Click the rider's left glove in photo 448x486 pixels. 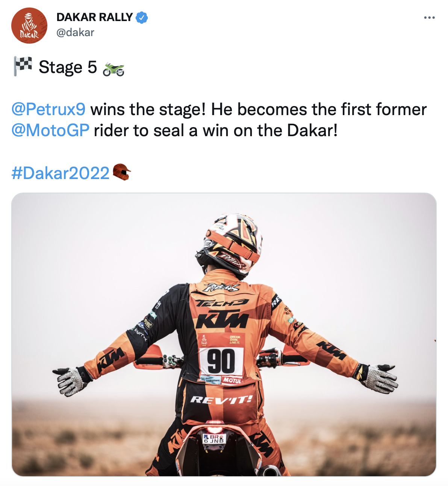[72, 381]
